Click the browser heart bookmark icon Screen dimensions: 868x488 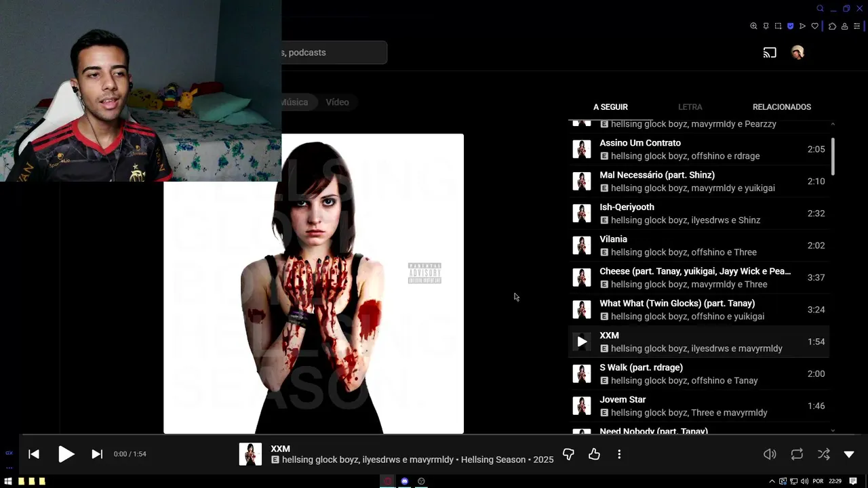coord(814,26)
